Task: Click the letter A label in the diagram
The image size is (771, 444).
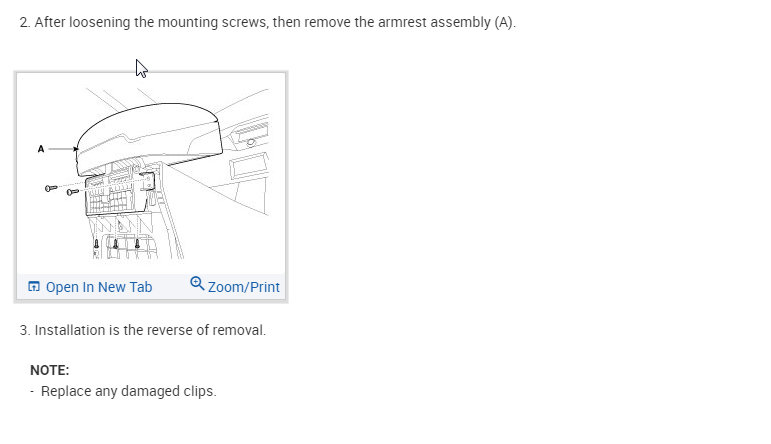Action: coord(41,149)
